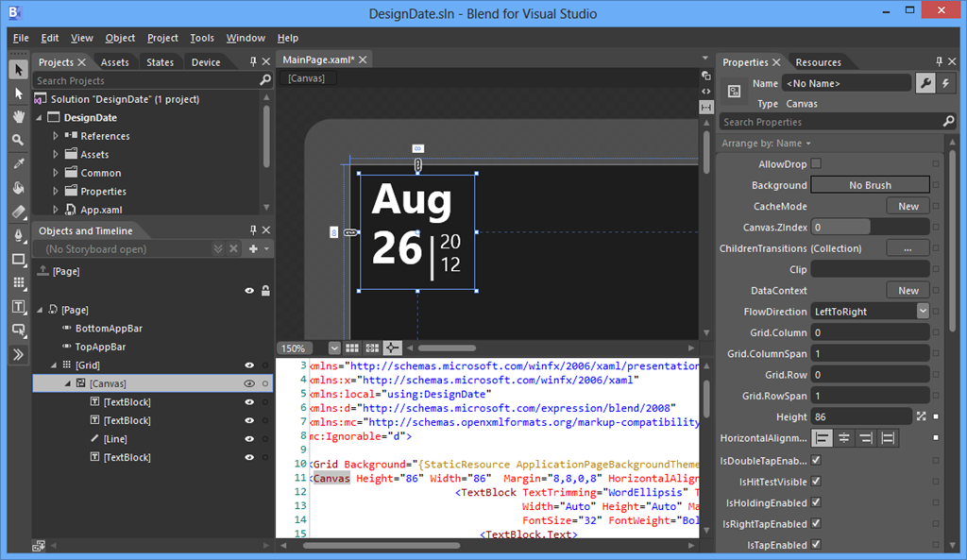Set Height to Auto icon
Screen dimensions: 967x560
pos(921,416)
